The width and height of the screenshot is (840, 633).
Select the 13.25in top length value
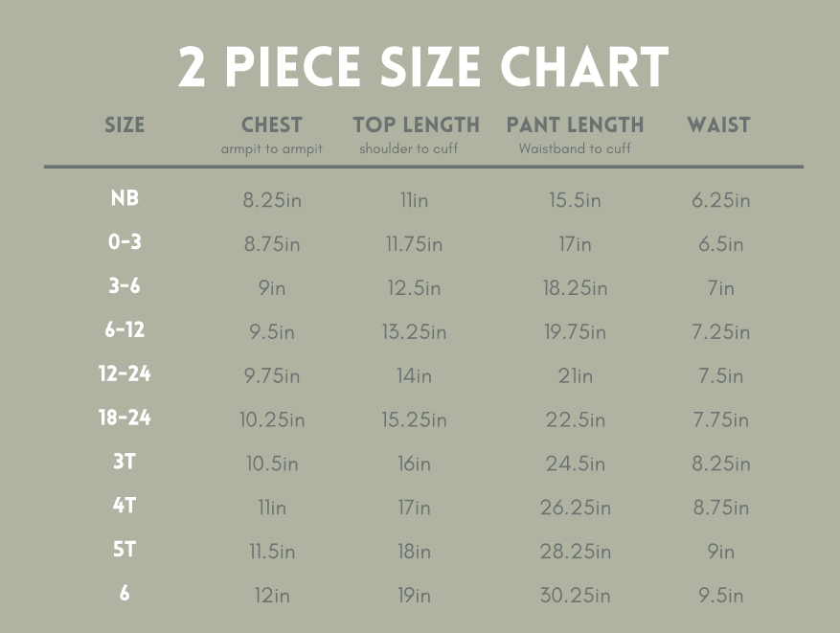tap(416, 332)
